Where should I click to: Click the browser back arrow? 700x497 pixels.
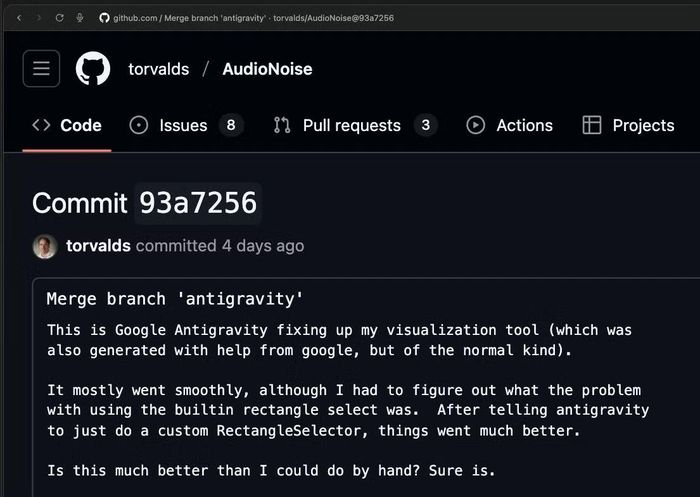[19, 18]
